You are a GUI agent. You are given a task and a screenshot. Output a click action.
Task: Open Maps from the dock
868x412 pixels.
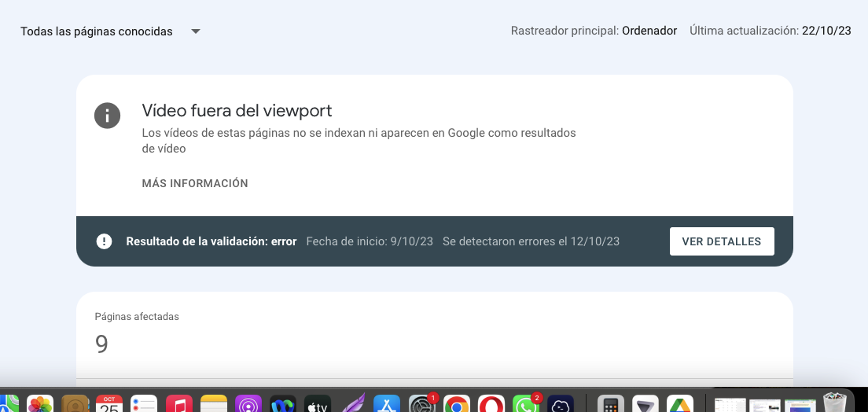9,403
